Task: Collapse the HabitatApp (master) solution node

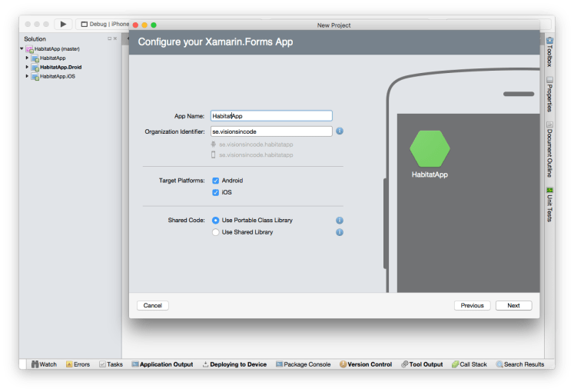Action: pyautogui.click(x=22, y=48)
